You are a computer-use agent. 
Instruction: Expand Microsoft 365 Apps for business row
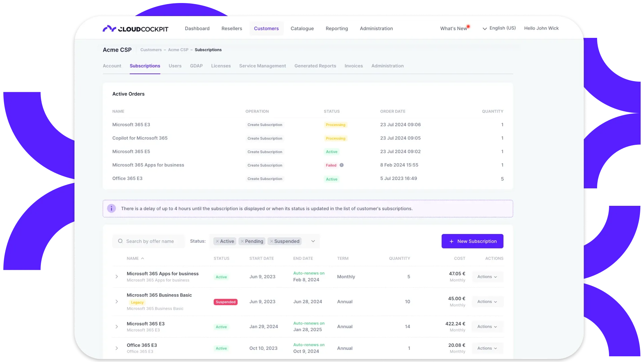coord(117,277)
